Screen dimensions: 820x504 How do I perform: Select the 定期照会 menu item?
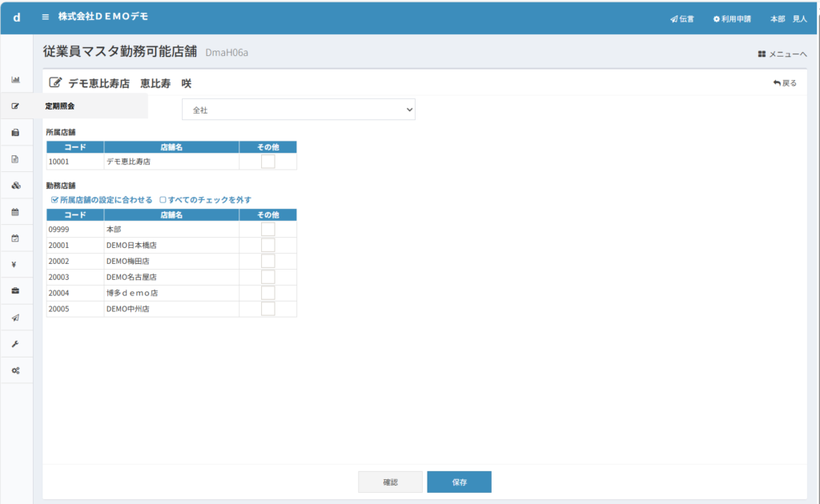[x=60, y=106]
